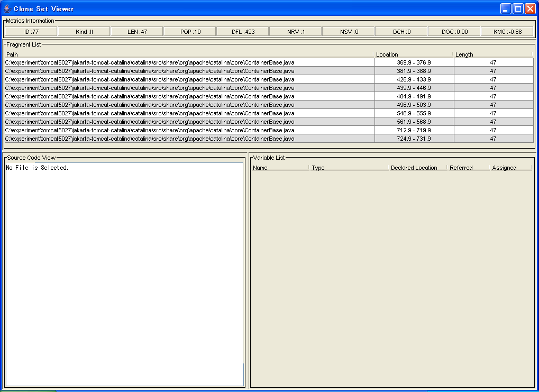
Task: Click the DOC :0.00 metric button
Action: coord(454,32)
